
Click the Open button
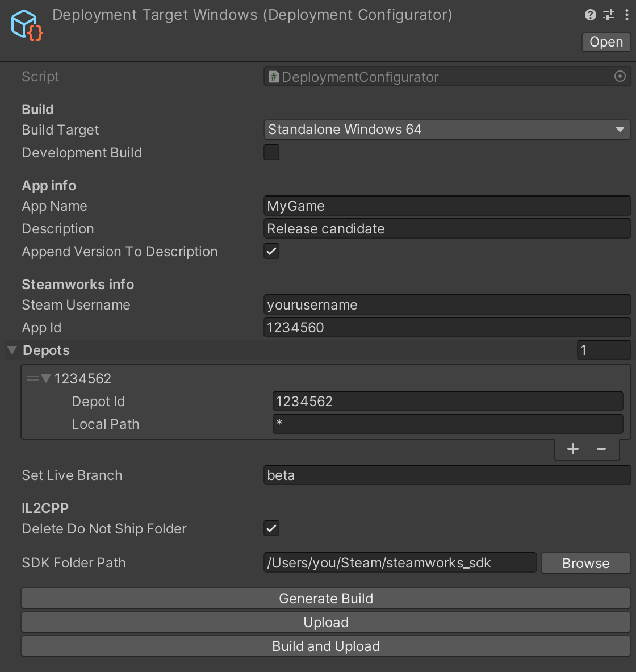(606, 42)
